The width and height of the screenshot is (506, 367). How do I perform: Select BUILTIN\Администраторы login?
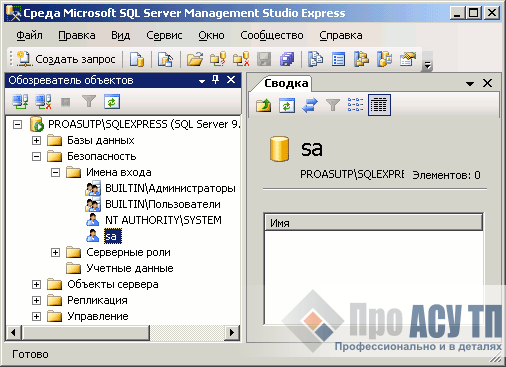170,188
